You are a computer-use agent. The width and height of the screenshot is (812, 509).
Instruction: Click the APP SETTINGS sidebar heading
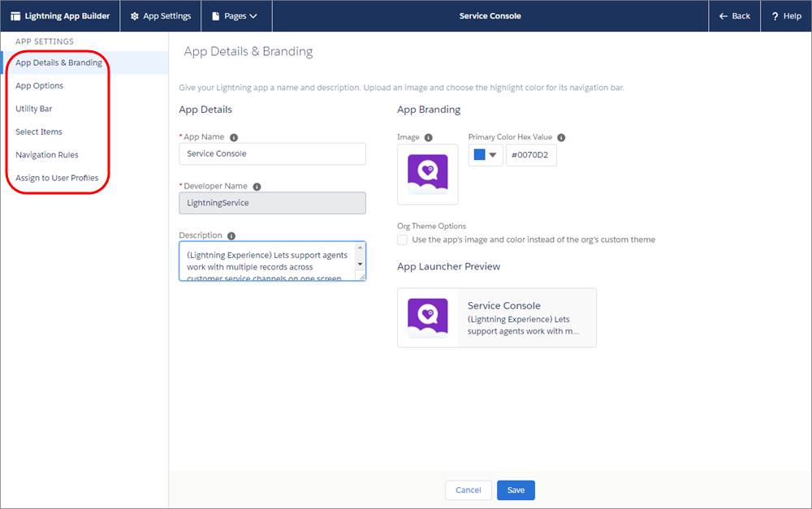tap(45, 41)
